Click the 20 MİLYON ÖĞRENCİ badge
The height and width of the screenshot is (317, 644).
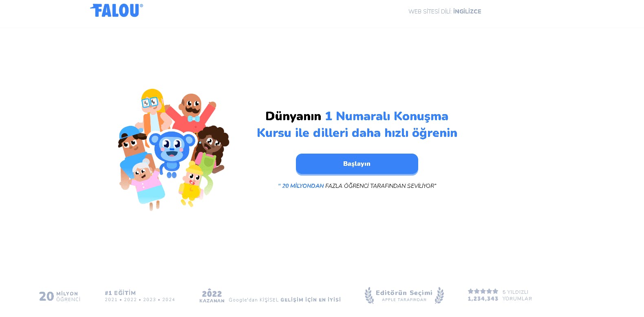pyautogui.click(x=60, y=296)
